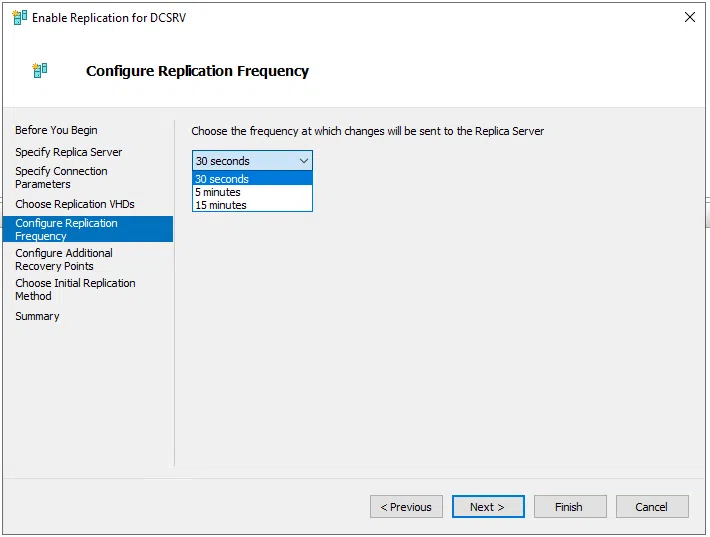Click the header icon beside Configure Replication Frequency
The width and height of the screenshot is (710, 537).
pos(40,71)
